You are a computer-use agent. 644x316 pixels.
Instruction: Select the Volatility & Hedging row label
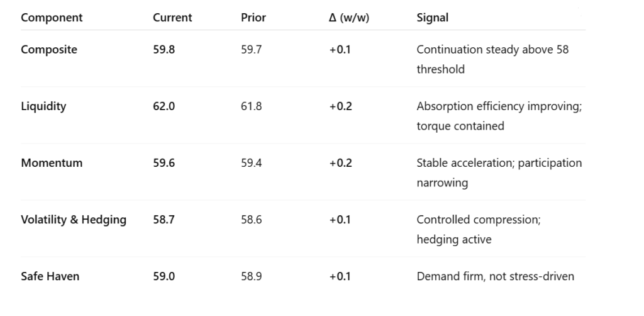(74, 220)
